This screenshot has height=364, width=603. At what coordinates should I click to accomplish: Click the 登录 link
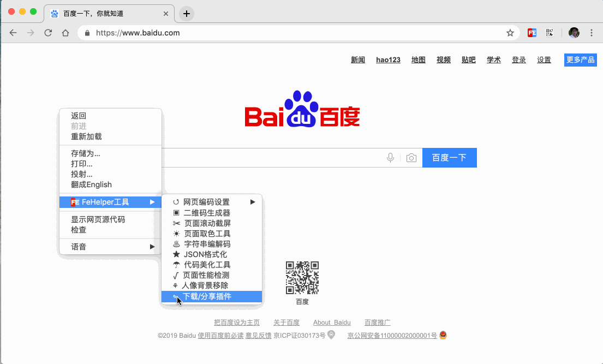(x=519, y=60)
